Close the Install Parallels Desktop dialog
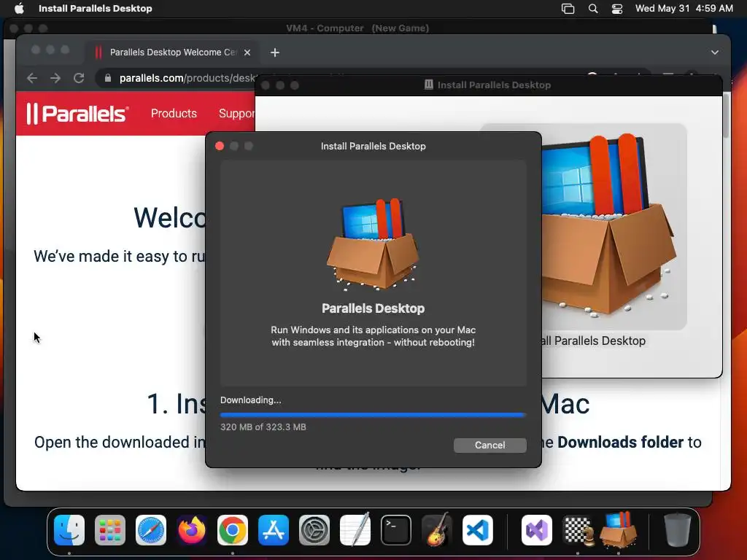This screenshot has height=560, width=747. coord(220,146)
